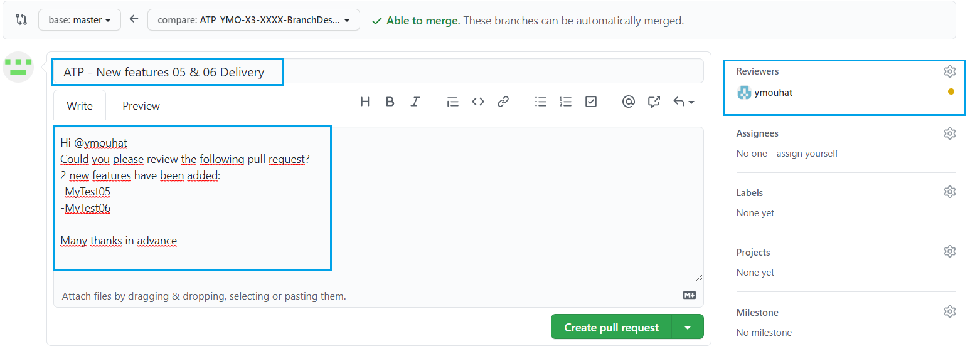Mention a user with the @ icon

click(628, 102)
